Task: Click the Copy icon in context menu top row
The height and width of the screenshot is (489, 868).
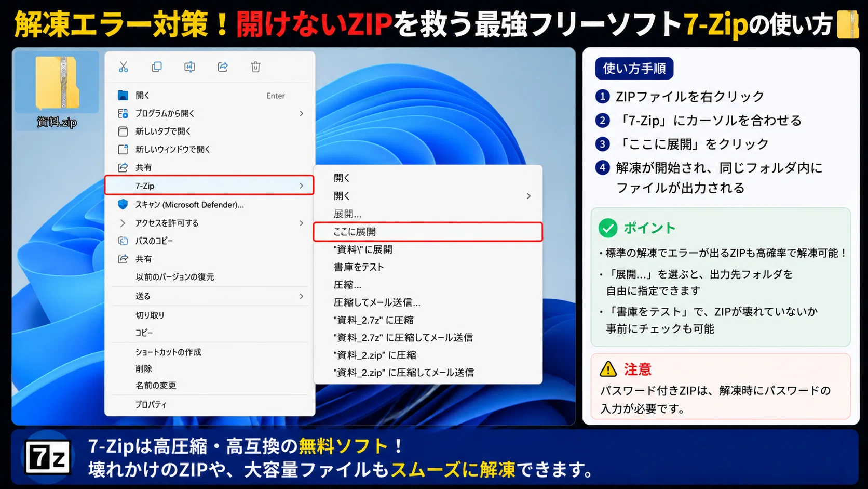Action: pos(156,67)
